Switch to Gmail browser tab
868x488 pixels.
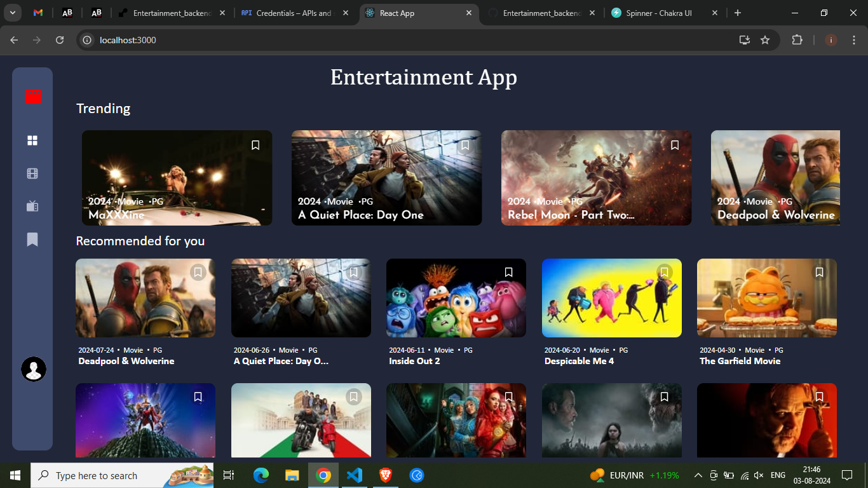pyautogui.click(x=38, y=13)
